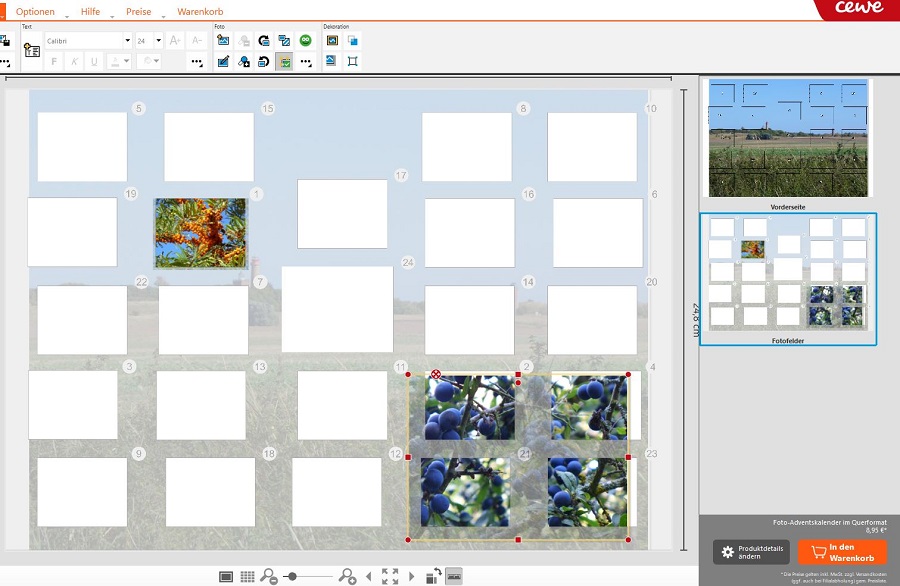Toggle the highlighted photo option in Foto group

pyautogui.click(x=284, y=62)
